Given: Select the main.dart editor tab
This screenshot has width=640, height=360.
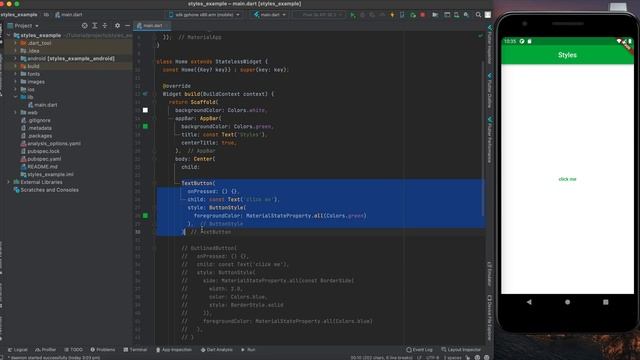Looking at the screenshot, I should (x=151, y=26).
